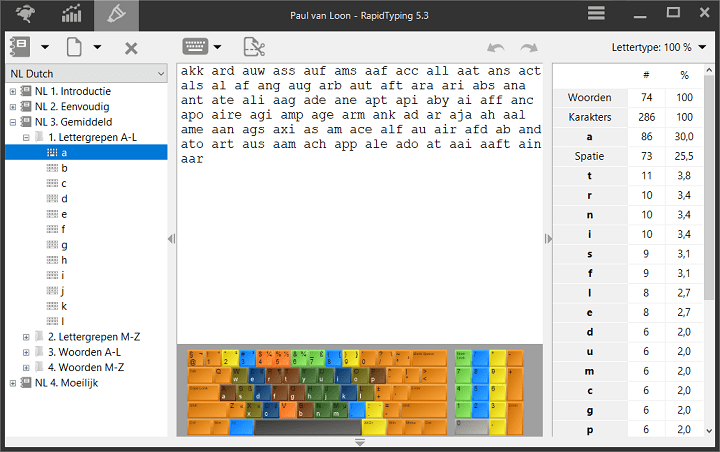Collapse the bottom panel arrow
The width and height of the screenshot is (720, 452).
tap(360, 442)
